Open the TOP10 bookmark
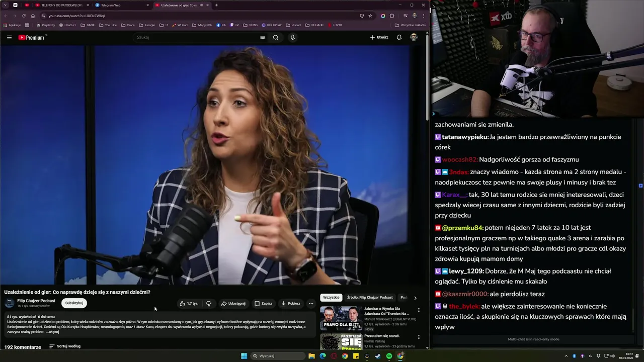 pos(335,25)
